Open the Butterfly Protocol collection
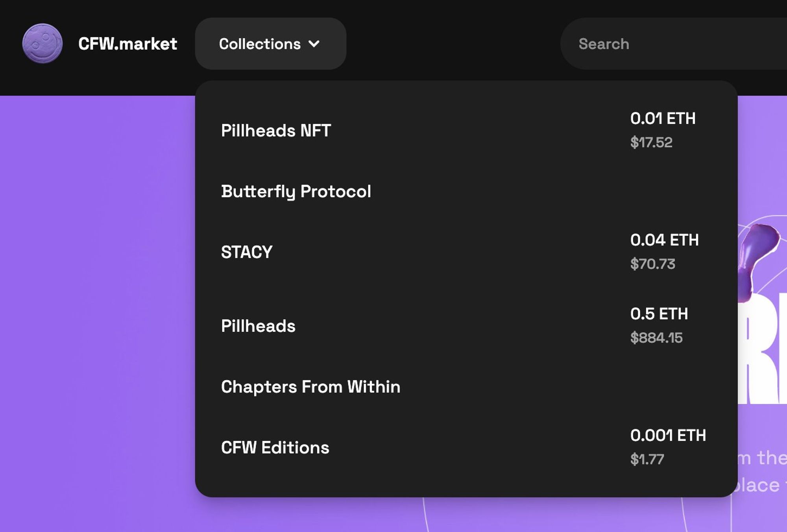 coord(296,192)
